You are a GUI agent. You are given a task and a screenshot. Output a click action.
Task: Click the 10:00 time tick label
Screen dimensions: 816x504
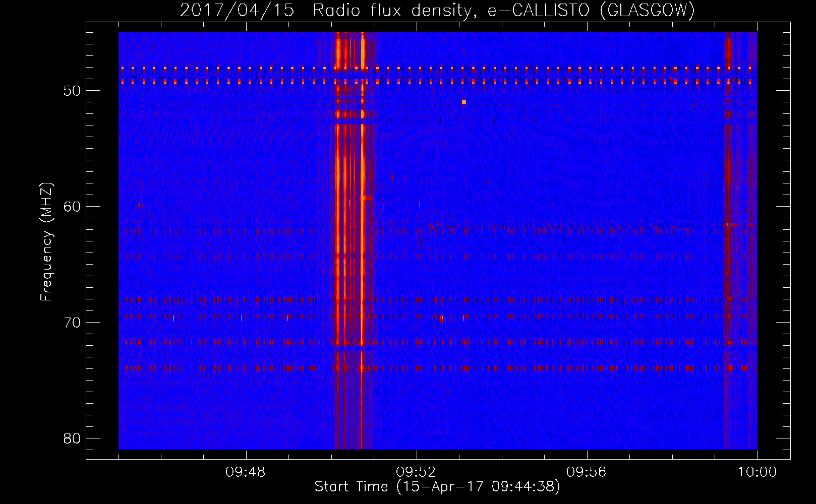click(x=757, y=472)
